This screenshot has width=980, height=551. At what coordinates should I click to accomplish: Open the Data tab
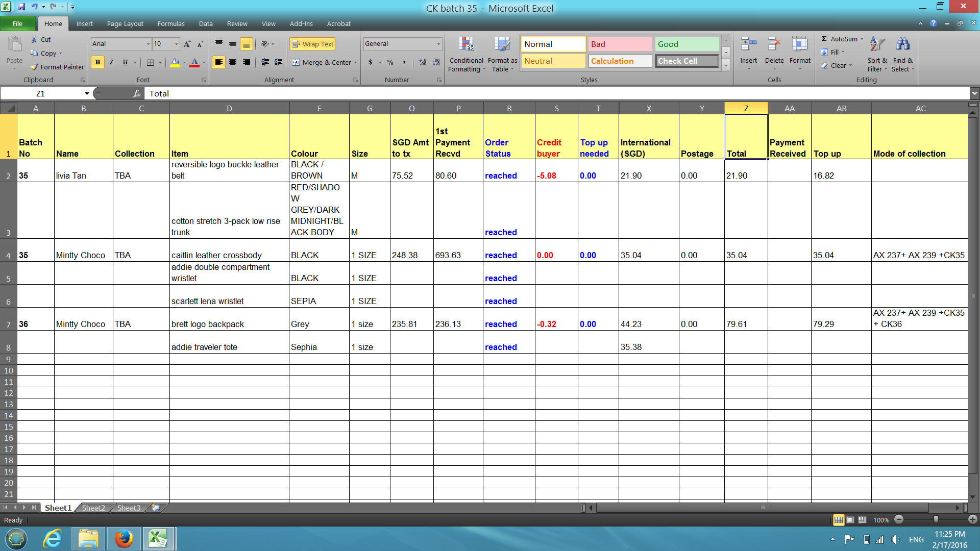pos(206,23)
